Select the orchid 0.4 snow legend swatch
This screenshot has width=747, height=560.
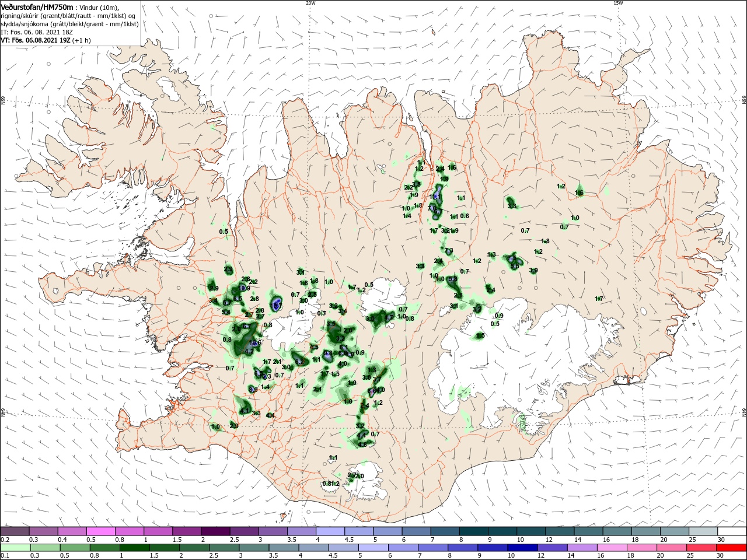pos(72,531)
